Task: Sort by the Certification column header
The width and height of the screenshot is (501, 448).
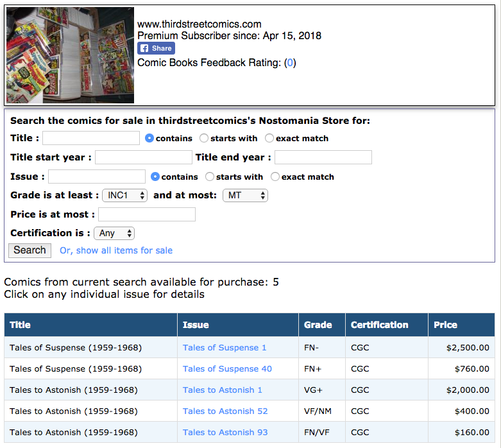Action: coord(387,325)
